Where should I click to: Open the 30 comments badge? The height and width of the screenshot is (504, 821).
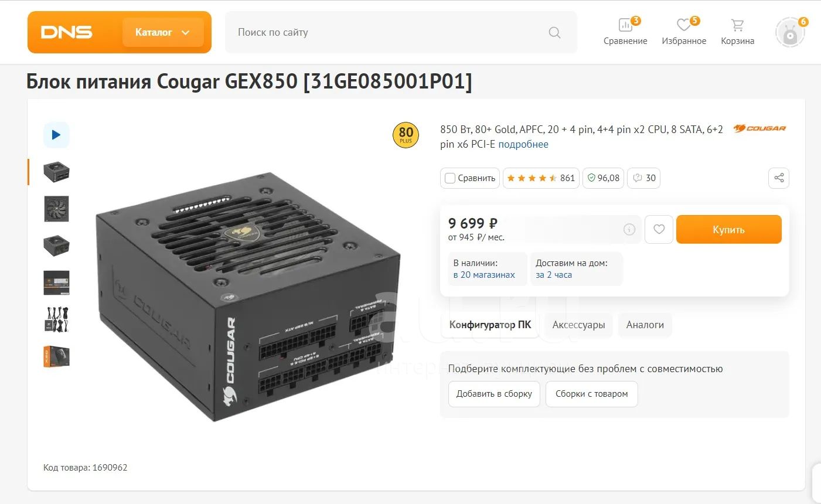point(644,178)
